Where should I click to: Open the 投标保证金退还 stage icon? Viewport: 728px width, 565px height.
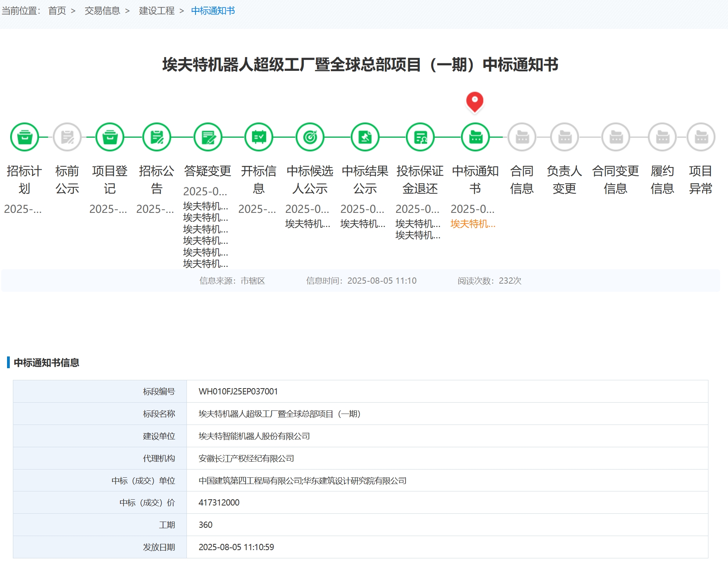click(x=420, y=137)
